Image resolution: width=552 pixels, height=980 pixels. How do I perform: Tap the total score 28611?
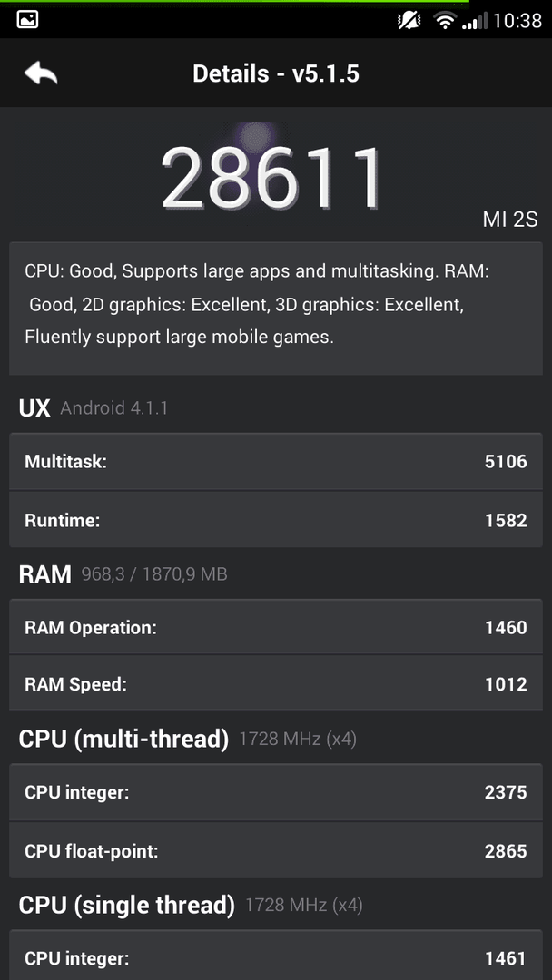click(272, 178)
